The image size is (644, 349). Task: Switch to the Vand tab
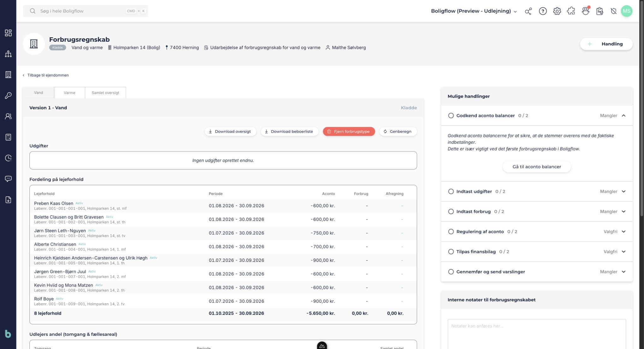coord(38,93)
